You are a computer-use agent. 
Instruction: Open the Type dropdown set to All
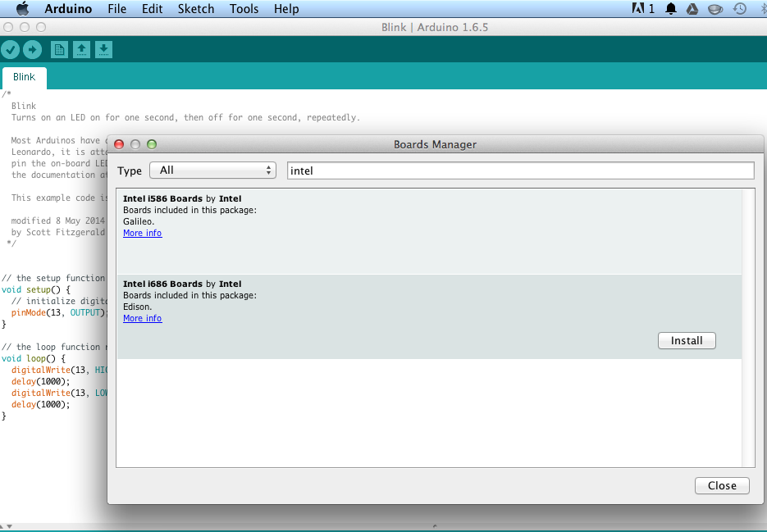pos(212,171)
